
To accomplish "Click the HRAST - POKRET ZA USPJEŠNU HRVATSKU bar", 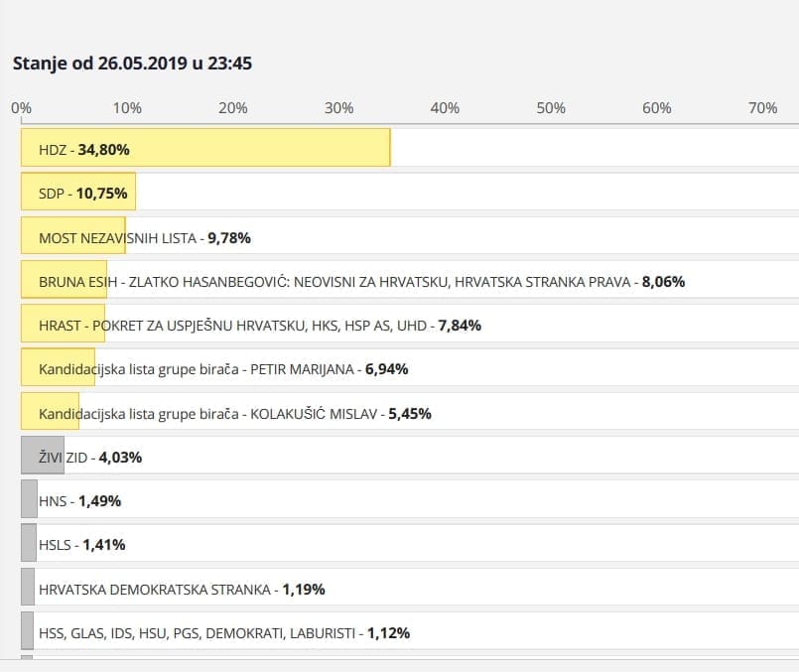I will tap(64, 325).
